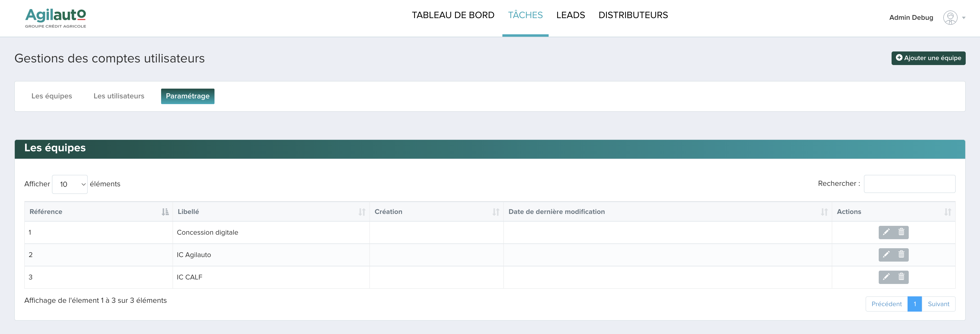Click trash icon for IC Agilauto row
Screen dimensions: 980x334
click(x=901, y=254)
